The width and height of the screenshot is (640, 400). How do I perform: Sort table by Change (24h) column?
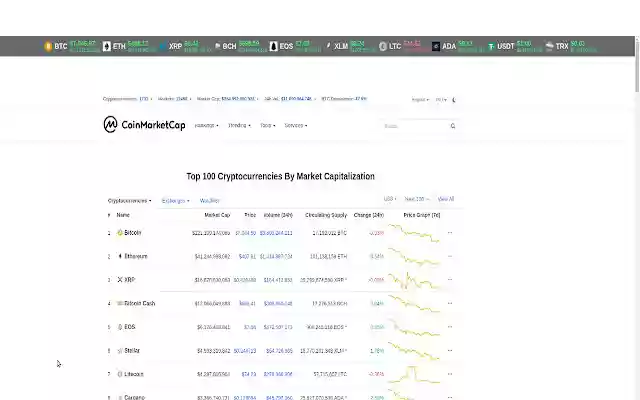(369, 215)
